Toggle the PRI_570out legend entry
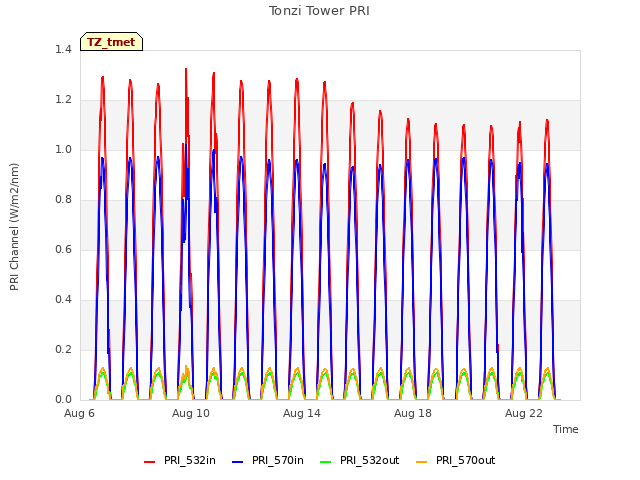The width and height of the screenshot is (640, 480). [x=456, y=460]
